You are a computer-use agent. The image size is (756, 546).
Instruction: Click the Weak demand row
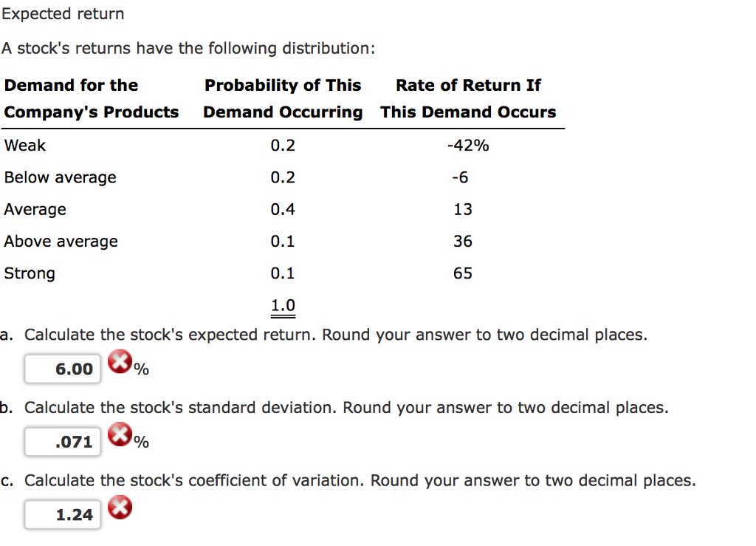coord(24,146)
